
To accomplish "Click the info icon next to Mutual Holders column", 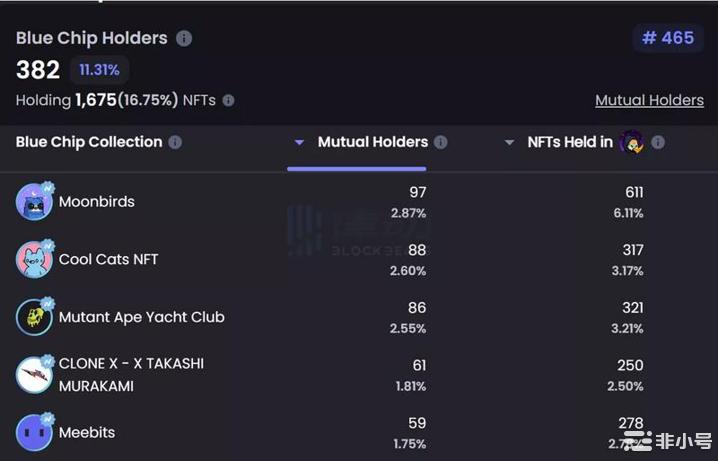I will point(441,142).
